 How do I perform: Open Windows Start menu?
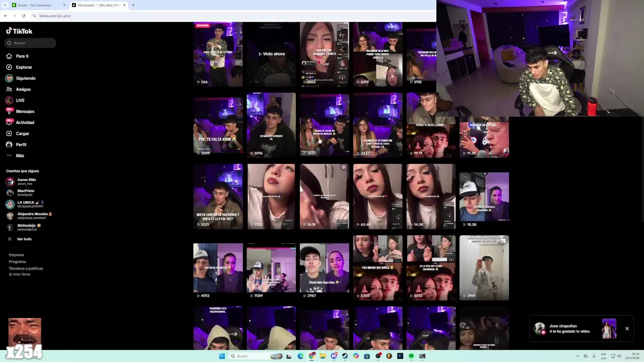[x=222, y=356]
